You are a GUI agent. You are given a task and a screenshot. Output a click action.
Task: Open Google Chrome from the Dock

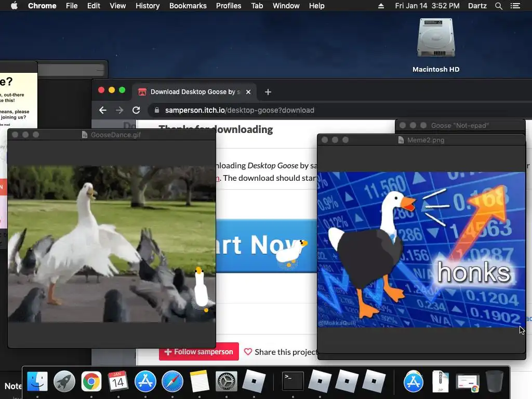[91, 381]
